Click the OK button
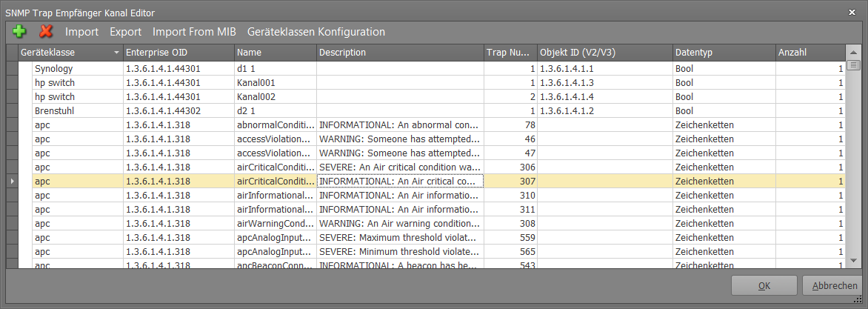868x309 pixels. tap(764, 286)
